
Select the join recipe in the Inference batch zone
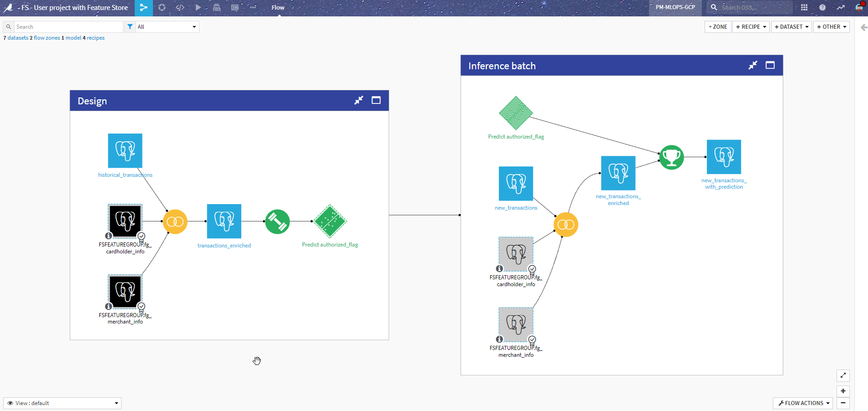[565, 224]
